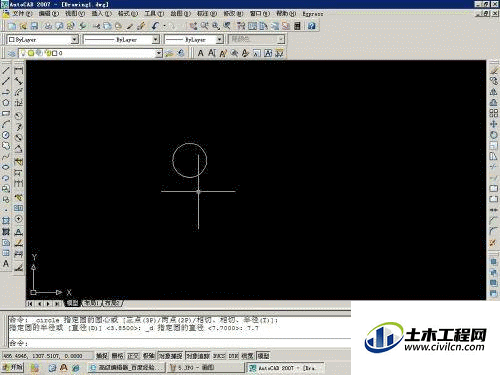Select the Rotate tool in Modify toolbar
This screenshot has width=500, height=375.
tap(494, 135)
